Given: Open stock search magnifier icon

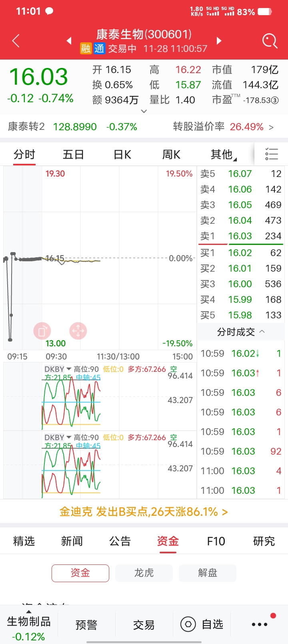Looking at the screenshot, I should point(270,41).
